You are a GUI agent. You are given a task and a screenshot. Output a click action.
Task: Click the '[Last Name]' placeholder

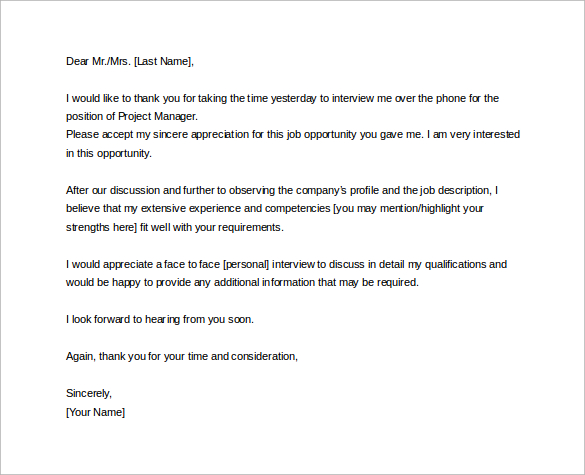[x=163, y=61]
